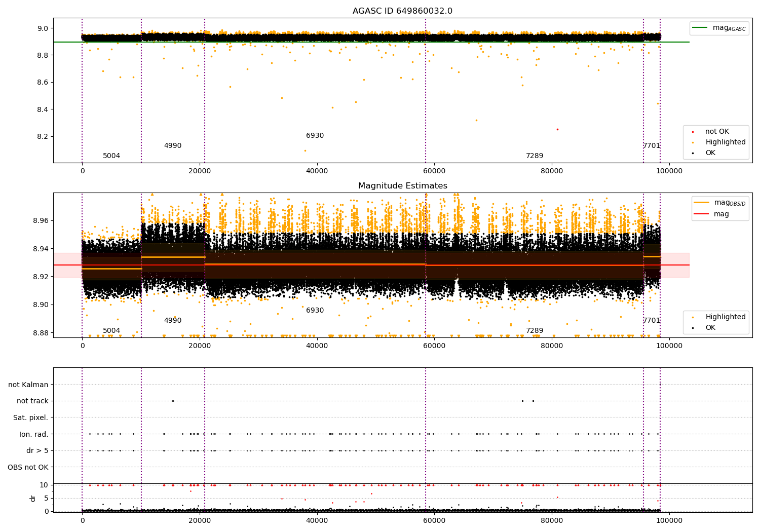Screen dimensions: 760x532
Task: Click the 8.88 y-axis tick label
Action: (x=41, y=333)
